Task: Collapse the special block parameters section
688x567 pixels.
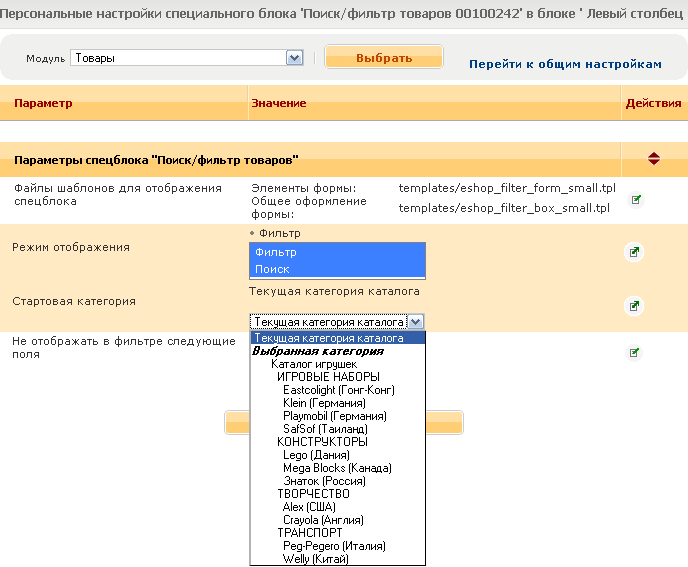Action: [x=653, y=158]
